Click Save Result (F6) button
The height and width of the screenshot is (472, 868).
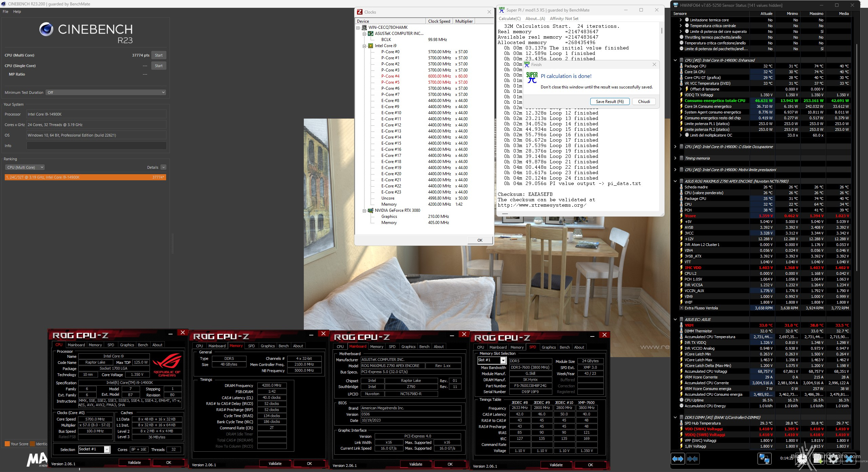tap(610, 102)
